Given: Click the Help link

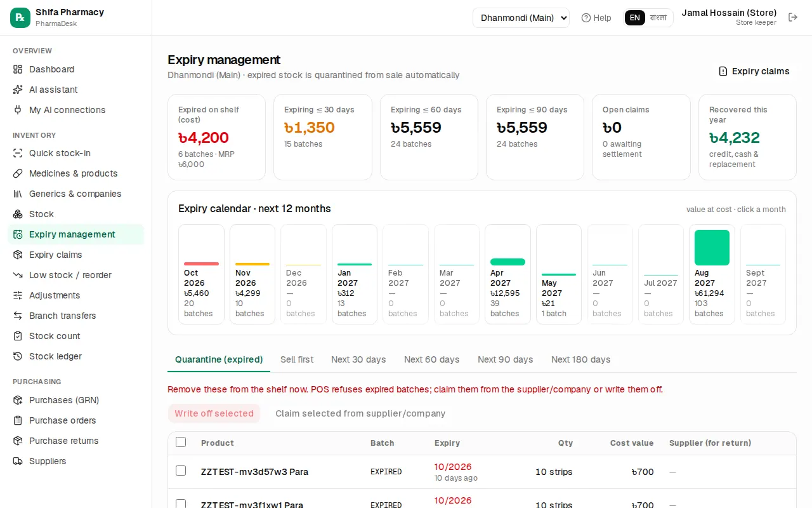Looking at the screenshot, I should coord(596,18).
